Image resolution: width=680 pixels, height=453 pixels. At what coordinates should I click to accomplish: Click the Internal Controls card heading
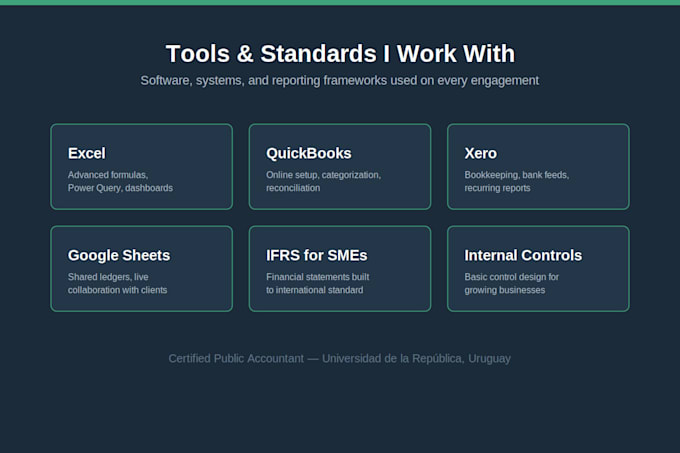[x=523, y=255]
